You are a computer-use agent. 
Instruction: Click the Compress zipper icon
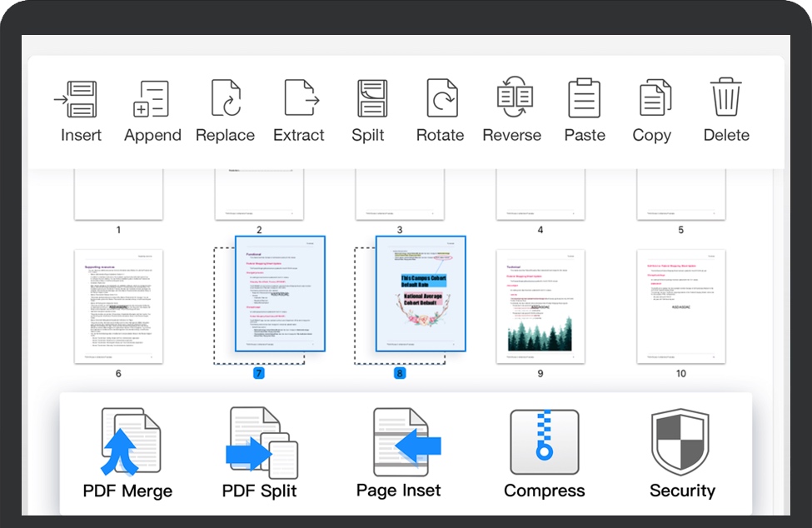coord(543,440)
